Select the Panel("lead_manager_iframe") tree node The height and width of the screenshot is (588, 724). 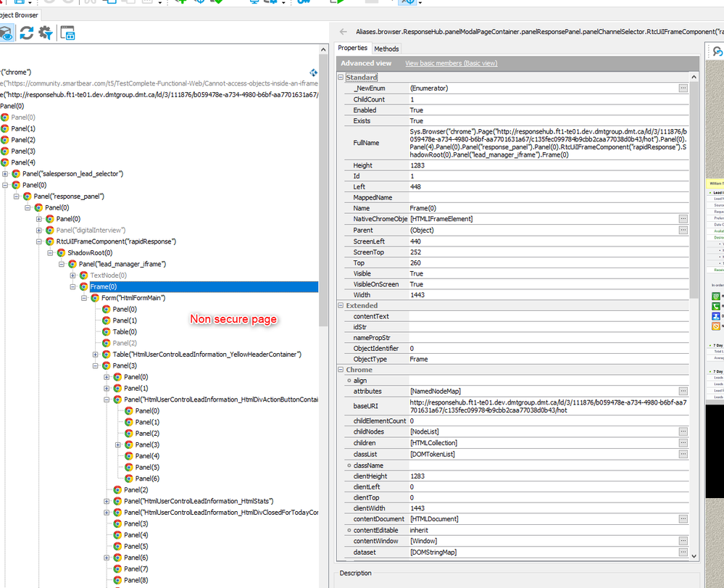pyautogui.click(x=122, y=264)
